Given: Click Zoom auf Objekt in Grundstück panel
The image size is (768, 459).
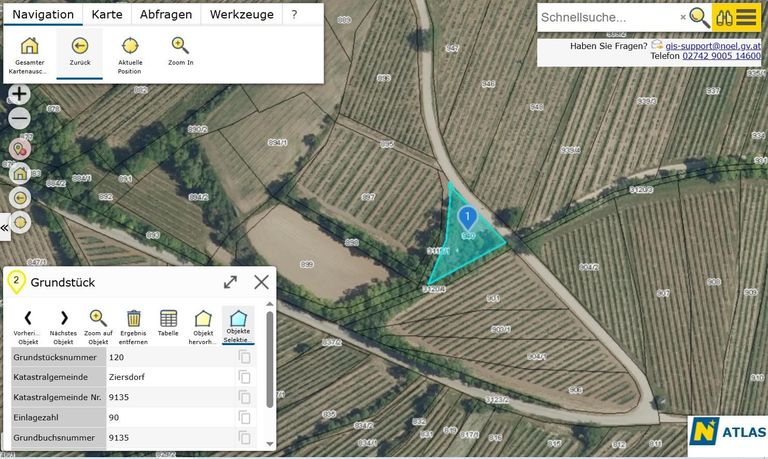Looking at the screenshot, I should coord(98,319).
